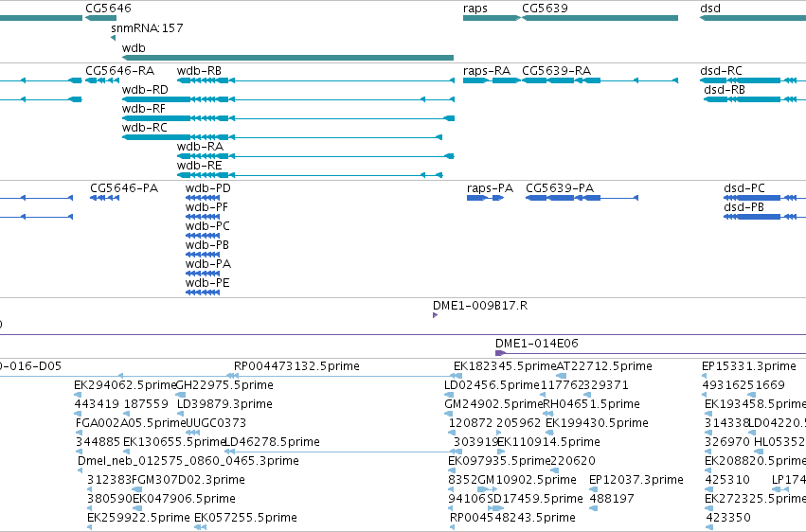Select the RP004548243.5prime EST label
Viewport: 806px width, 532px height.
coord(512,518)
